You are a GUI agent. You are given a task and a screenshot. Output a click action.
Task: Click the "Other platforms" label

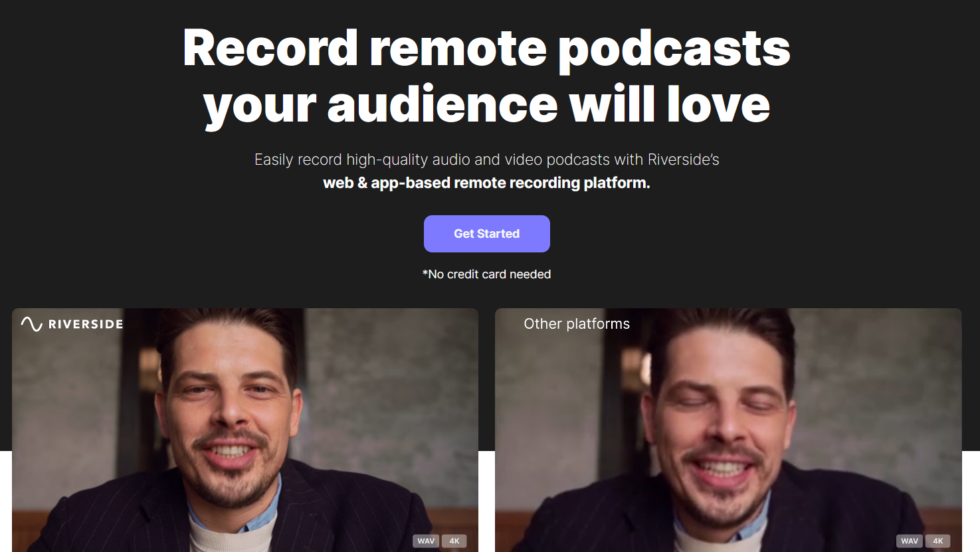[577, 323]
